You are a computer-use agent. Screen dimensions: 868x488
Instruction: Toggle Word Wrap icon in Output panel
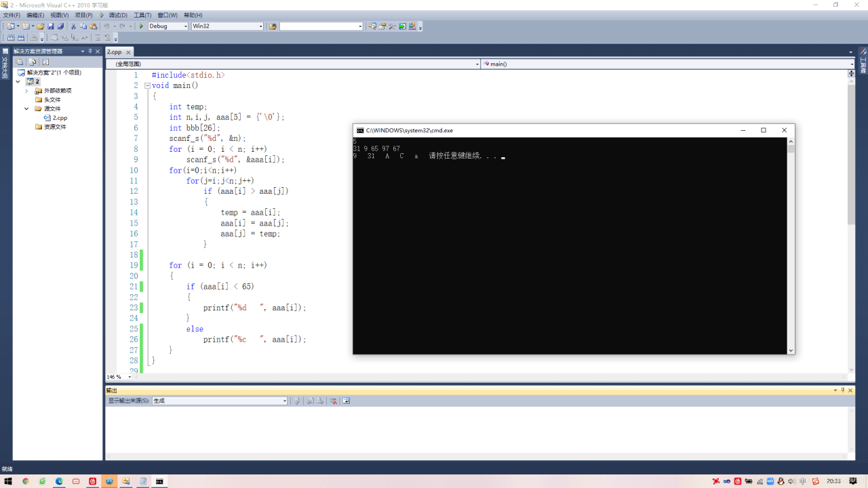[346, 401]
